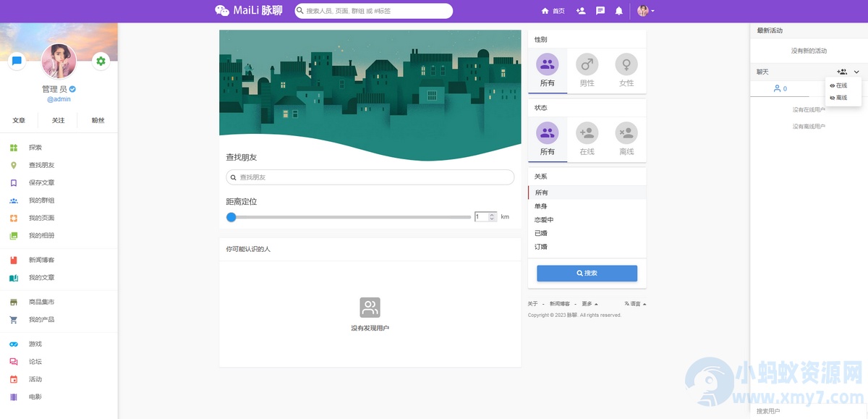Click the 距离定位 slider handle

(x=231, y=216)
